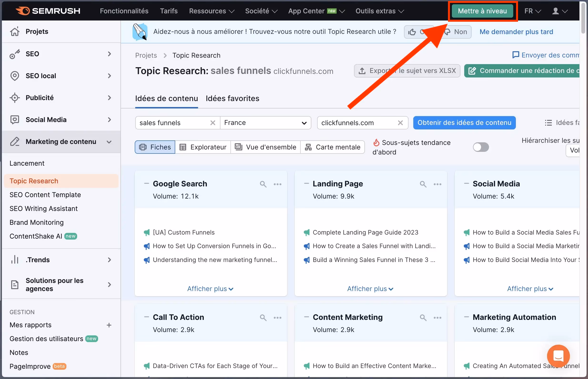The height and width of the screenshot is (379, 588).
Task: Show more Landing Page ideas with Afficher plus
Action: pyautogui.click(x=370, y=289)
